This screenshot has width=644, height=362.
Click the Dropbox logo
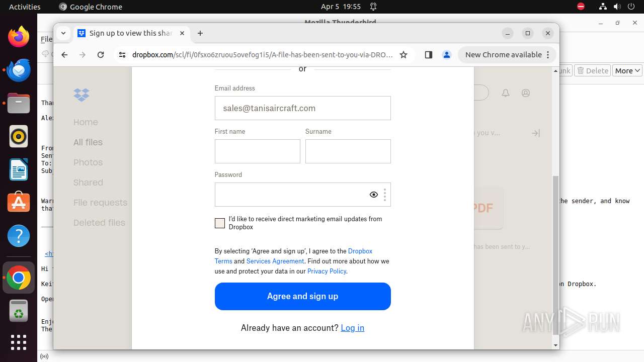81,95
